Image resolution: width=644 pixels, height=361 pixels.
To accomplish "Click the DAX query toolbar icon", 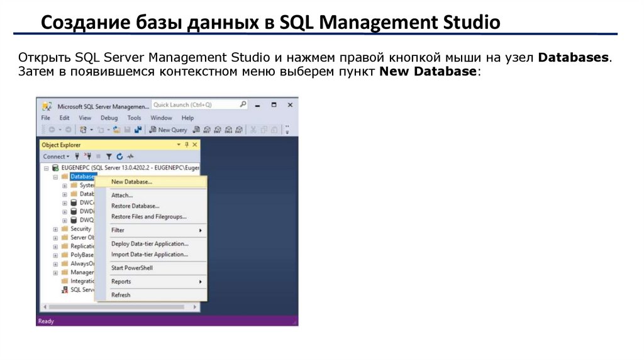I will coord(238,130).
